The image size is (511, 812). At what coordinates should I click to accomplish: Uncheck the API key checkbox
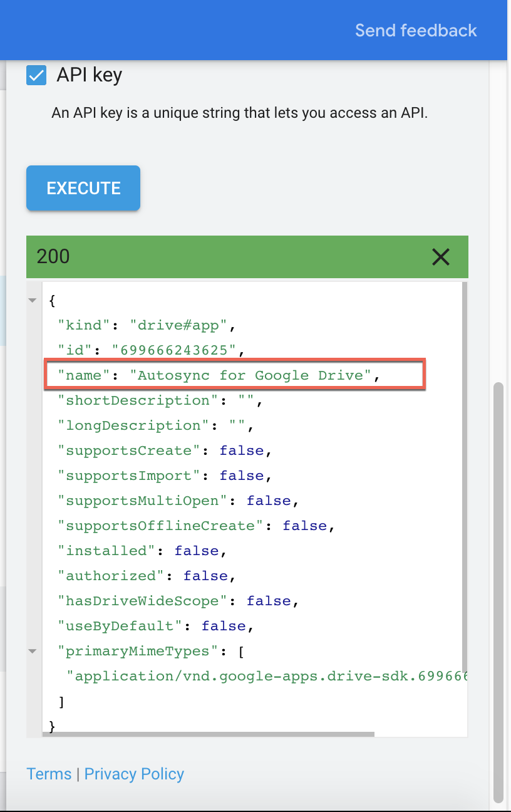[36, 75]
